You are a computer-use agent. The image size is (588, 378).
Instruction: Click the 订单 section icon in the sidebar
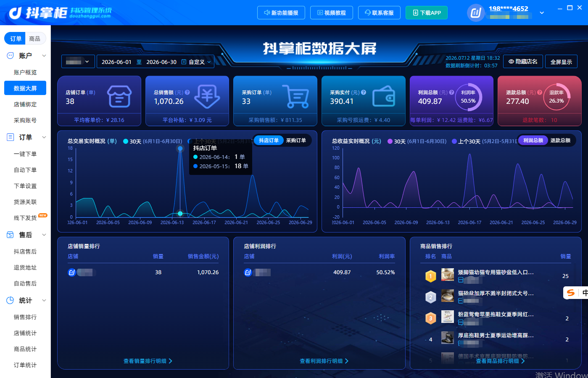[11, 137]
